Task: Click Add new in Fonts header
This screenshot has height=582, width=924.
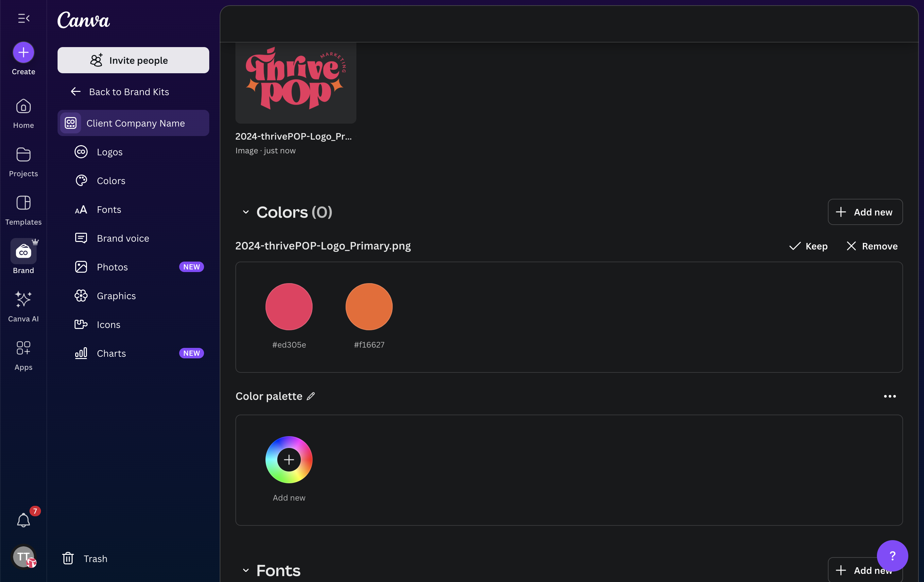Action: [865, 570]
